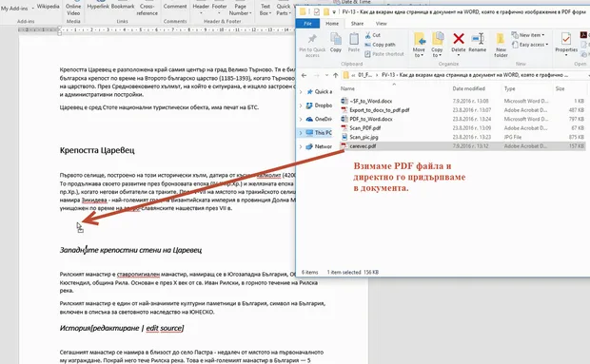The height and width of the screenshot is (364, 590).
Task: Go back in Explorer navigation
Action: click(x=304, y=75)
